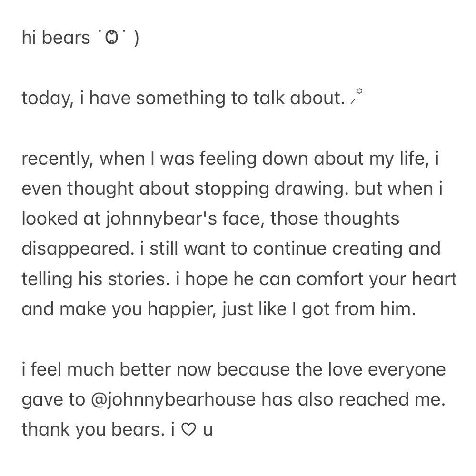Click the word "reached" in last paragraph
The image size is (476, 476).
point(374,400)
